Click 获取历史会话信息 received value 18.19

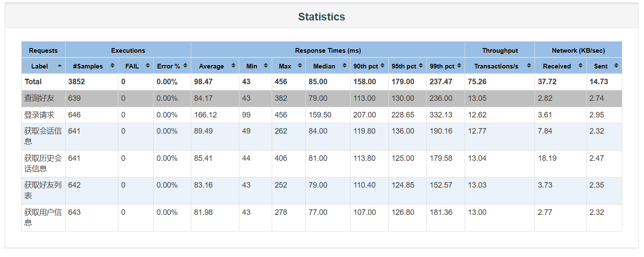[x=547, y=158]
